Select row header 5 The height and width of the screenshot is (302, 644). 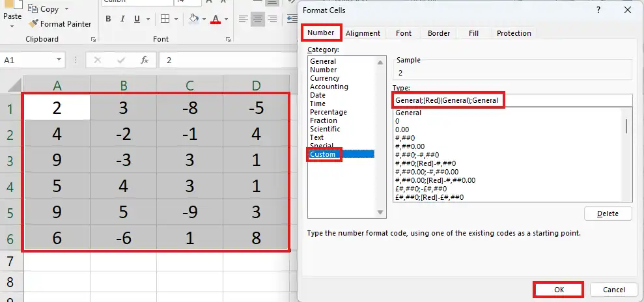pyautogui.click(x=10, y=213)
